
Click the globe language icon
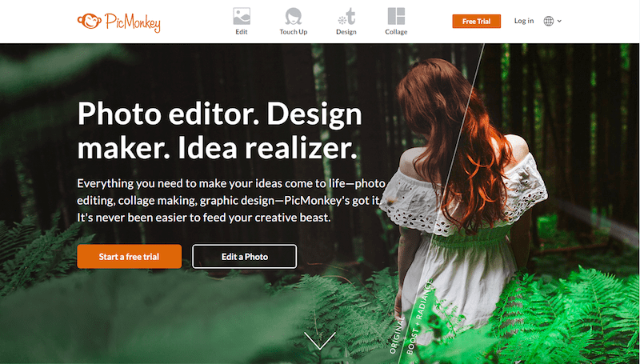click(549, 22)
